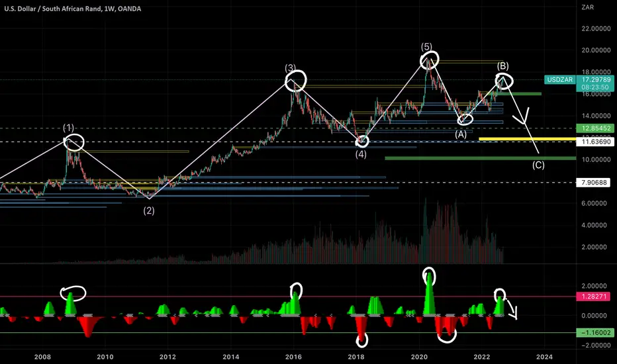Viewport: 617px width, 364px height.
Task: Jump to 2024 on the time axis
Action: (544, 357)
